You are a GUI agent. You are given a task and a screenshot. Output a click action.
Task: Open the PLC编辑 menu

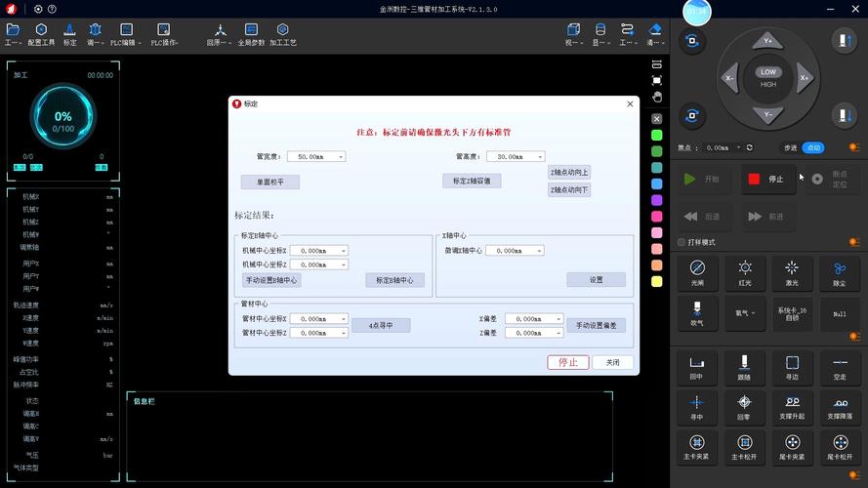(x=126, y=34)
